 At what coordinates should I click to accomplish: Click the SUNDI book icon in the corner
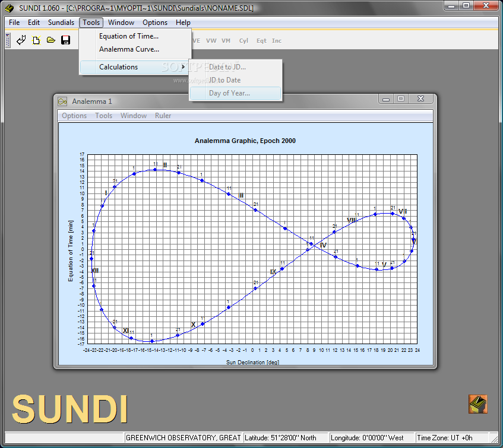(477, 404)
